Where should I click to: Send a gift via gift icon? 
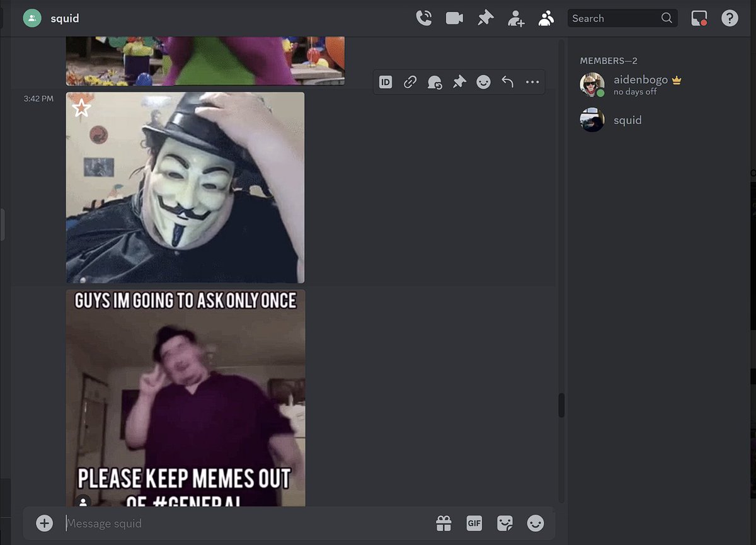(444, 523)
